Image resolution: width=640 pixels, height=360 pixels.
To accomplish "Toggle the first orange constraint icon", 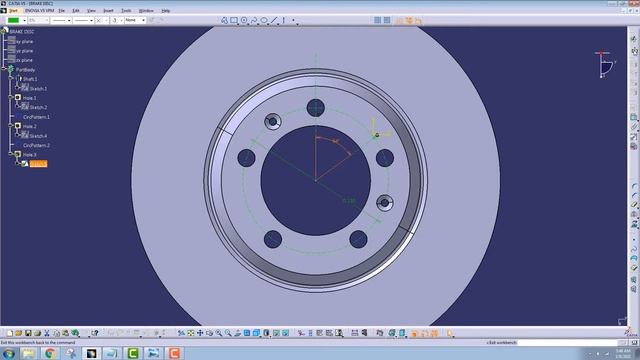I will tap(400, 20).
